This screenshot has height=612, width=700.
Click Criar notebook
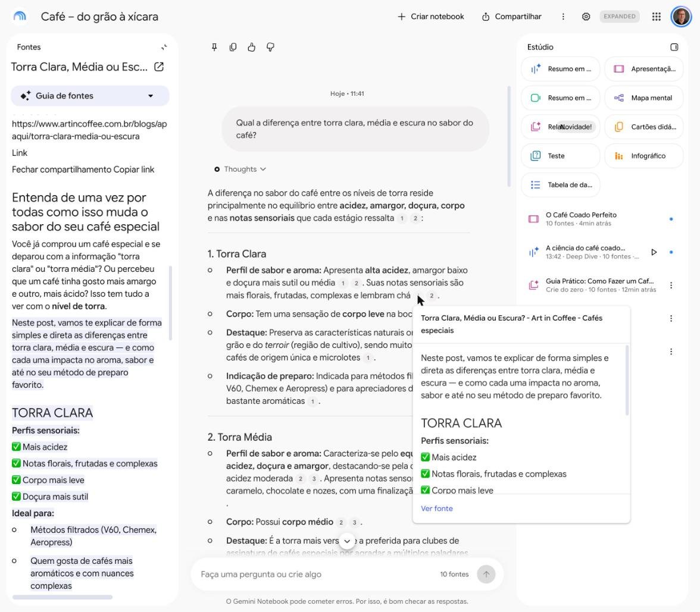(x=430, y=17)
